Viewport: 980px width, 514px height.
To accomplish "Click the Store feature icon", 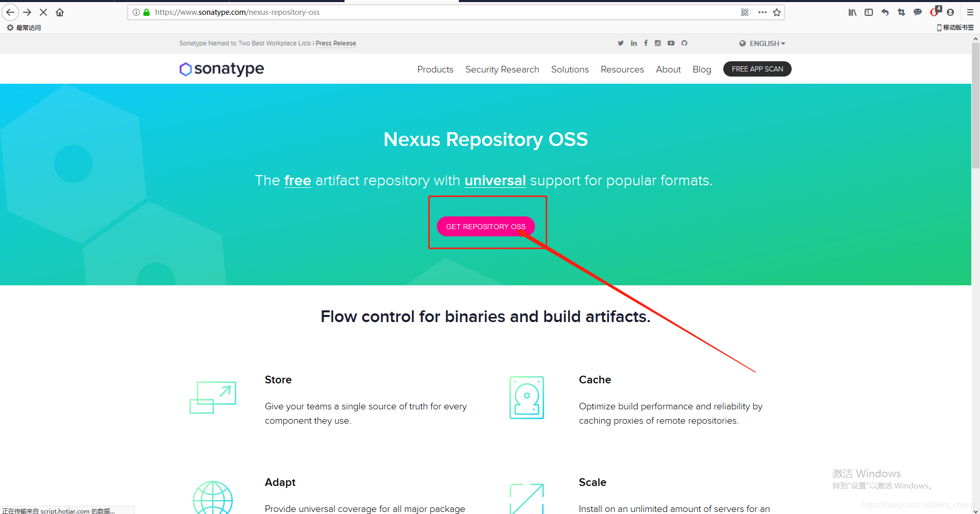I will 213,398.
